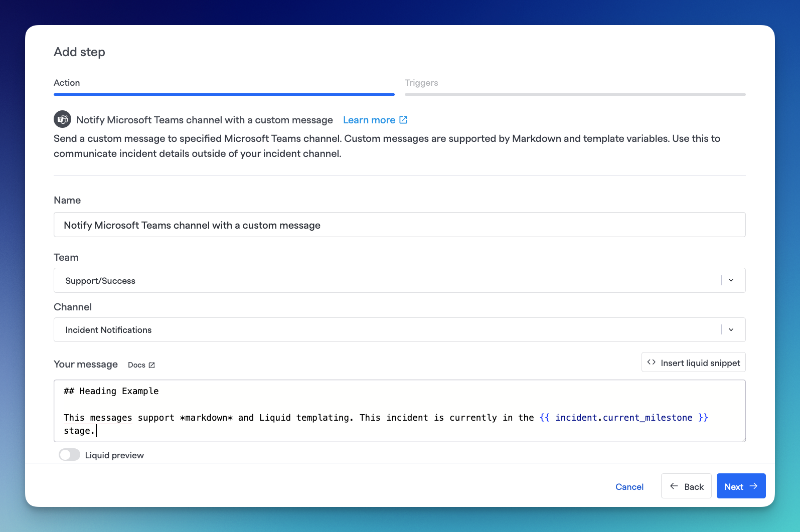Viewport: 800px width, 532px height.
Task: Proceed with the Next button
Action: [741, 486]
